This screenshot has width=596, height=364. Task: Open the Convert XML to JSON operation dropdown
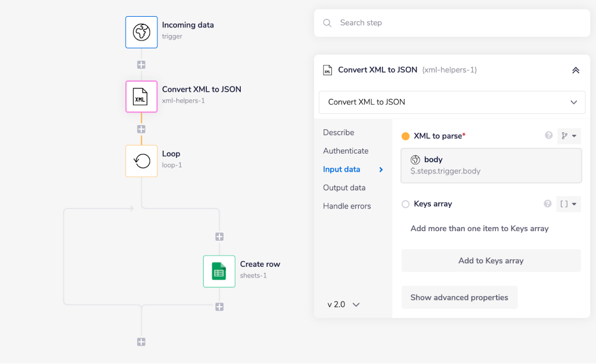click(x=452, y=102)
